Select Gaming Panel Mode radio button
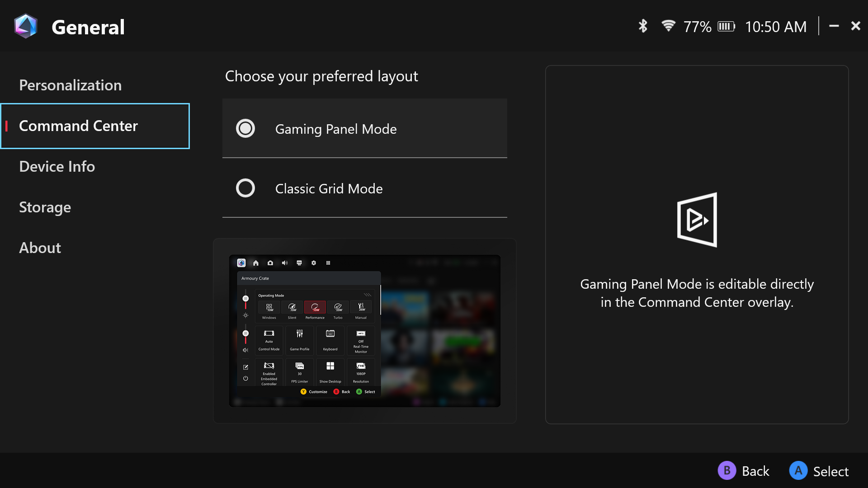The image size is (868, 488). [245, 129]
